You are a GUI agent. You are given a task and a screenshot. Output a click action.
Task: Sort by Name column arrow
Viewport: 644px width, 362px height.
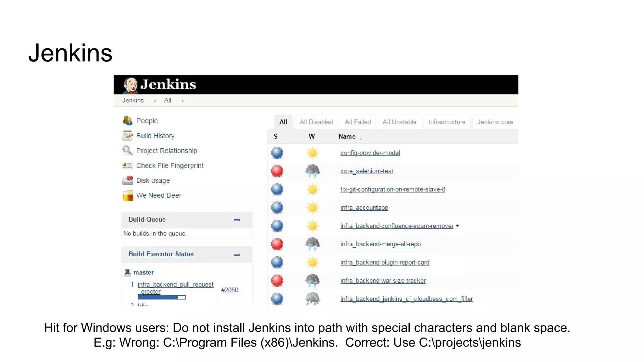[361, 137]
